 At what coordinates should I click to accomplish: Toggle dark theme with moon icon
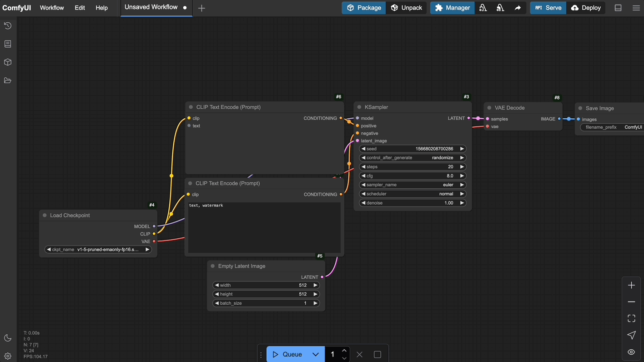8,338
